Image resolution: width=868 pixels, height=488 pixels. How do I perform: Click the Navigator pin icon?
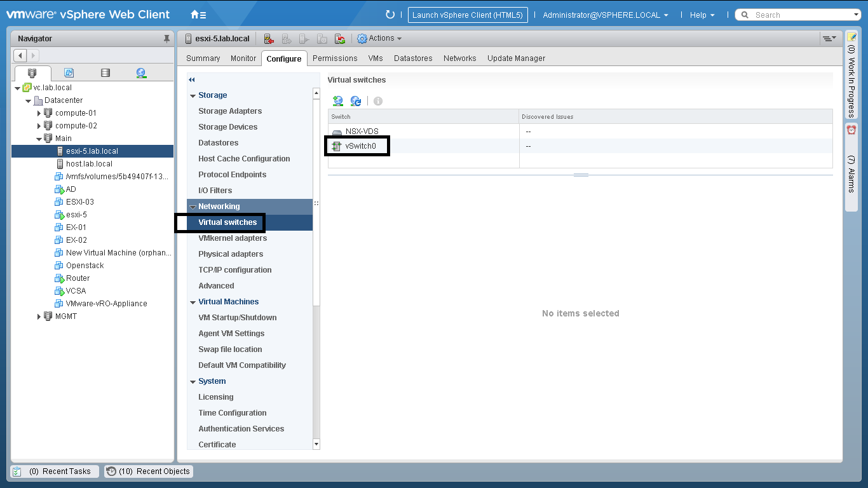[x=167, y=39]
